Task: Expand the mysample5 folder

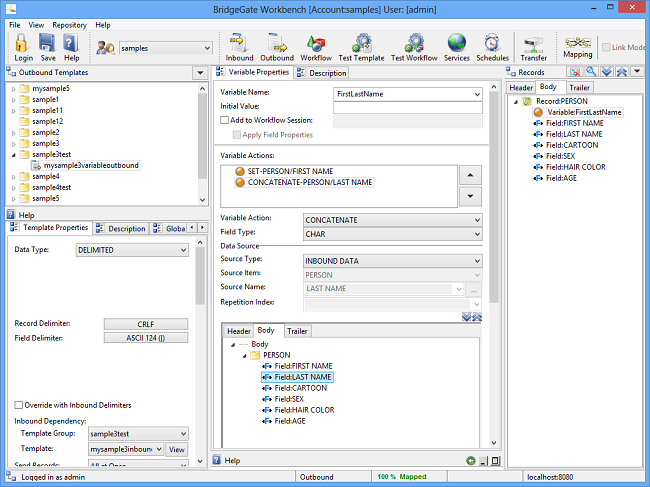Action: click(x=13, y=89)
